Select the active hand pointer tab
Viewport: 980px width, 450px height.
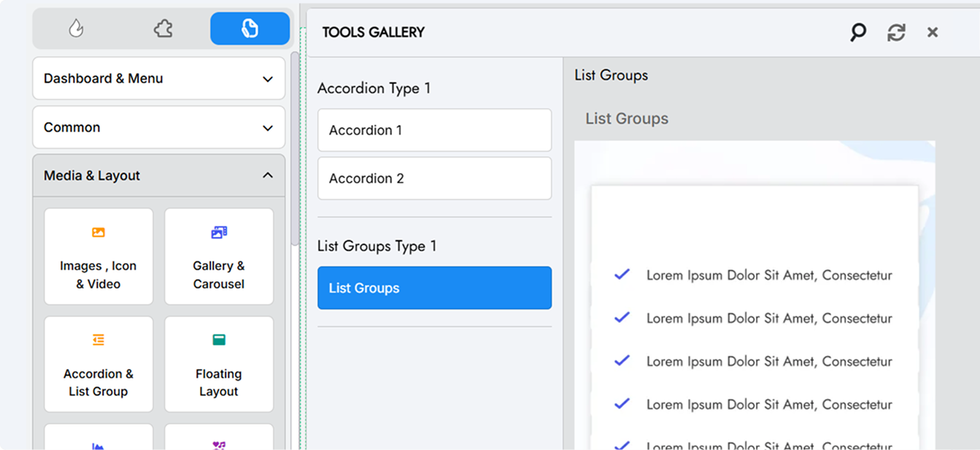click(250, 28)
